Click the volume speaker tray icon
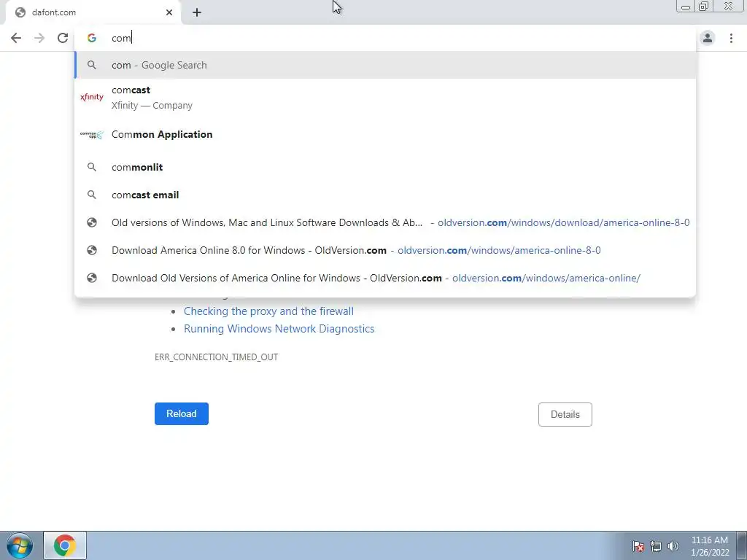 (x=673, y=546)
